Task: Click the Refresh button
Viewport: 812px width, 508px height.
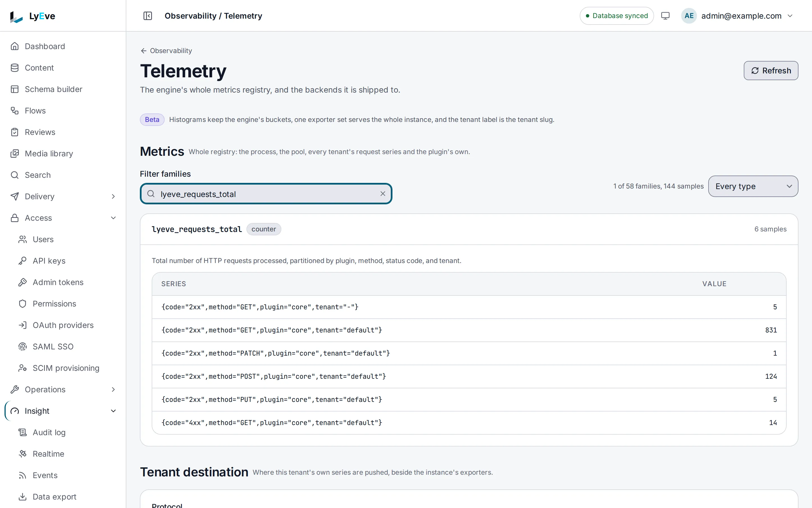Action: 771,71
